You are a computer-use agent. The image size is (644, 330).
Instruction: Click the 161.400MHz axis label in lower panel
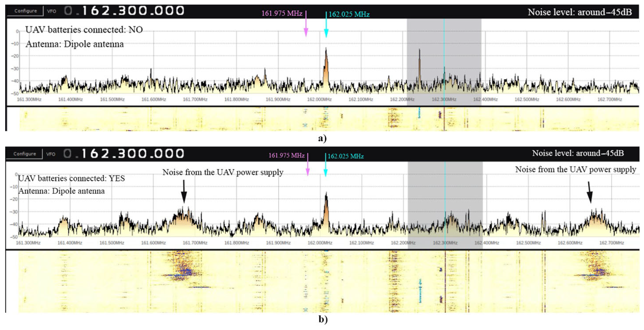click(70, 243)
